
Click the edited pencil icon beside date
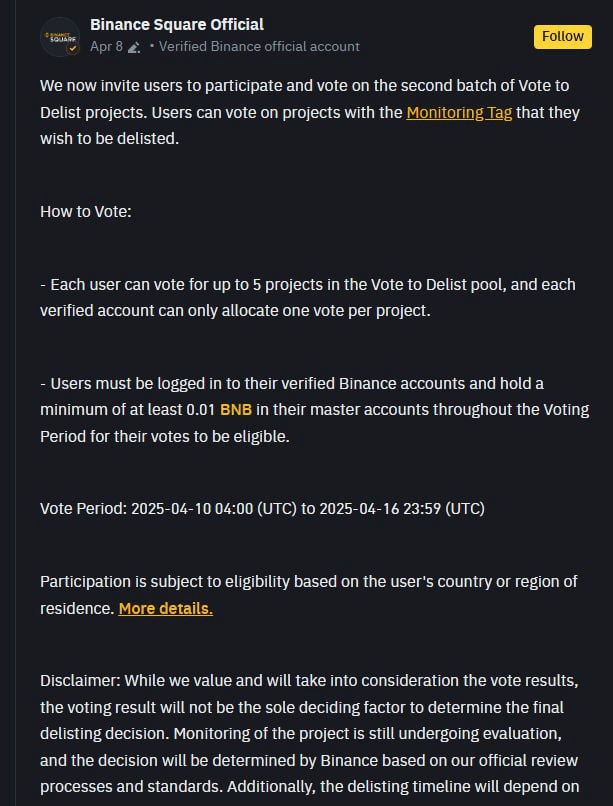click(134, 47)
